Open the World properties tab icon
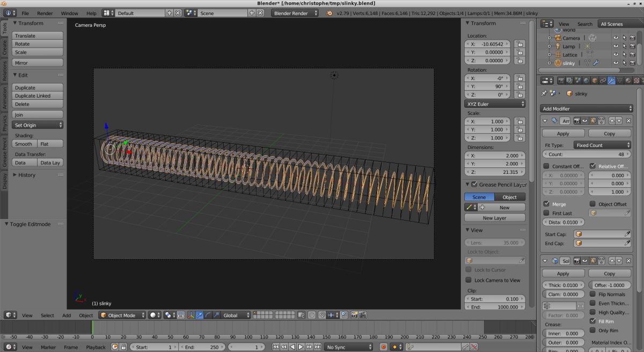 [586, 80]
